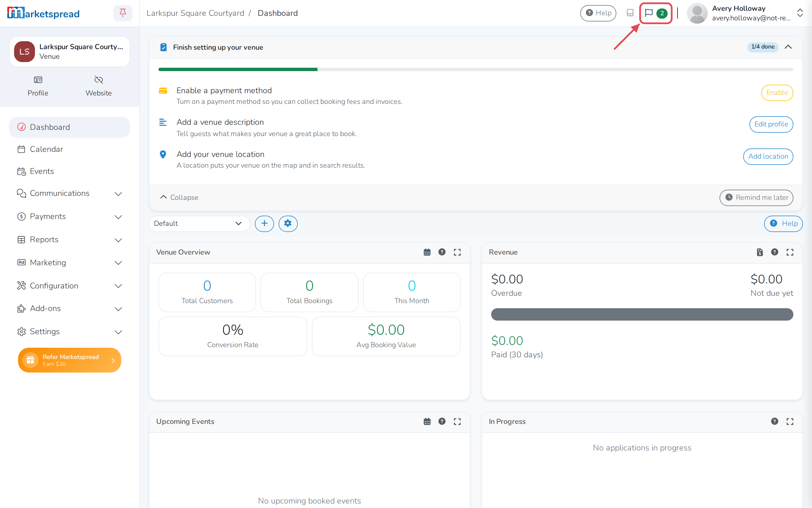
Task: Show help for Revenue widget
Action: [775, 252]
